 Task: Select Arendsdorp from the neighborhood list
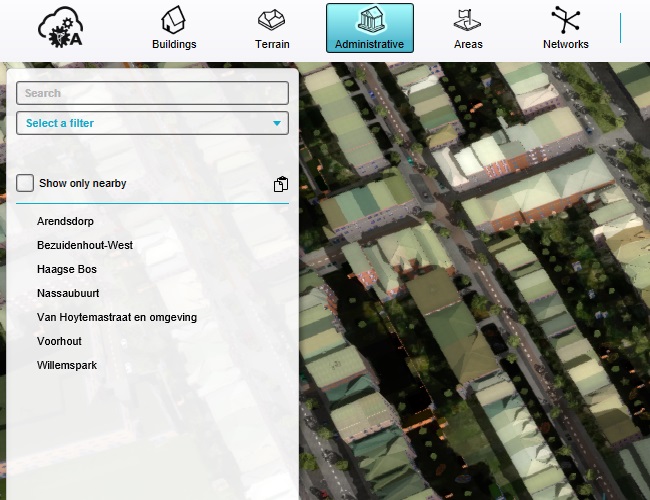[65, 221]
